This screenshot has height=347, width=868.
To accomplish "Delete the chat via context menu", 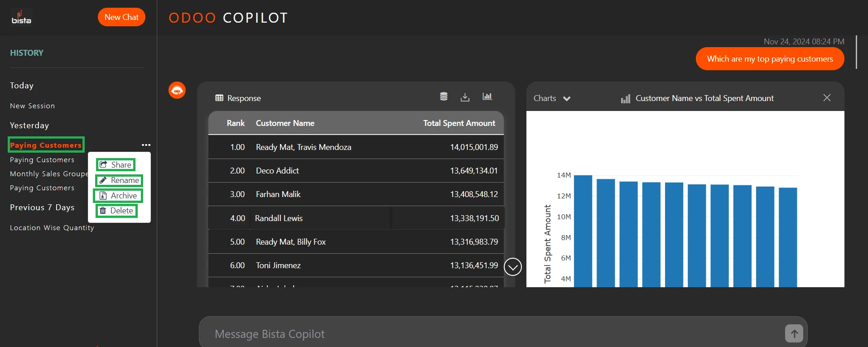I will pyautogui.click(x=116, y=211).
